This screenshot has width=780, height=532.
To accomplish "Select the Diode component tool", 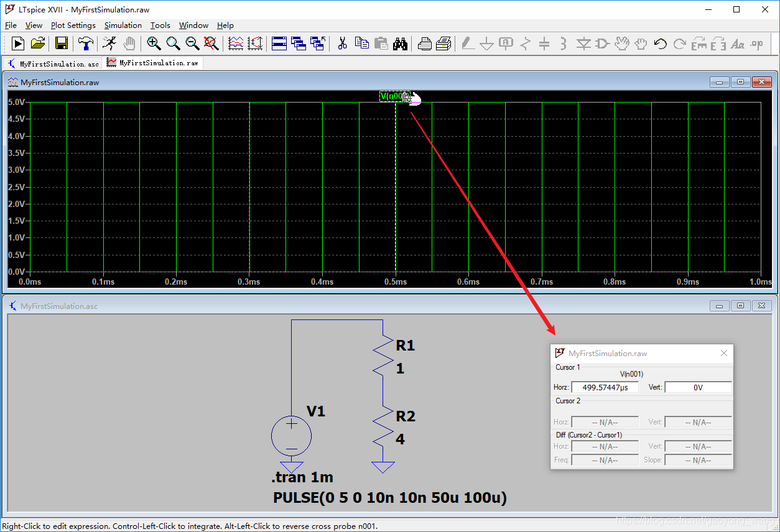I will [583, 44].
